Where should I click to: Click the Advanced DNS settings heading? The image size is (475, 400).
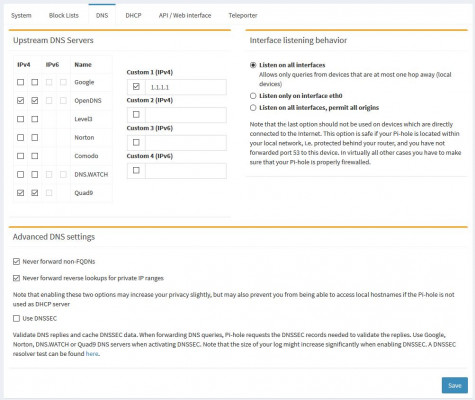[x=54, y=237]
